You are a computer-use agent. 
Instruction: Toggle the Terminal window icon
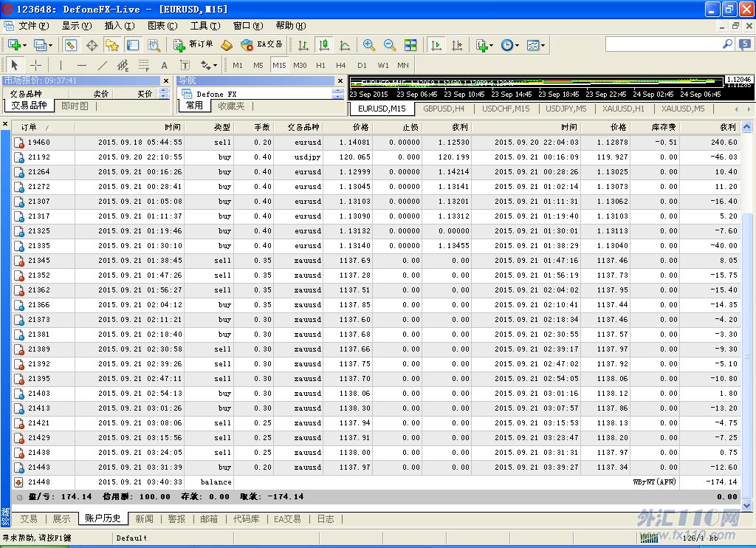click(133, 45)
